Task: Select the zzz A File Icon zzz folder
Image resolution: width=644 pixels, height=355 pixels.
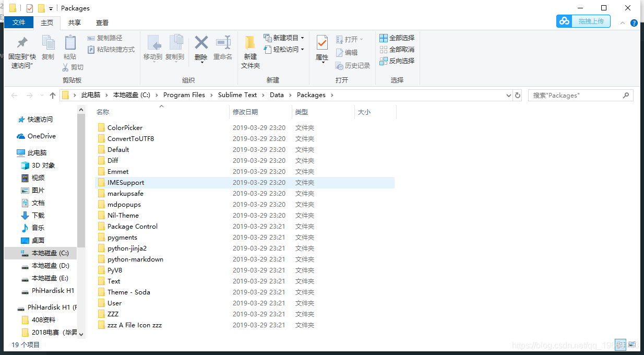Action: [135, 325]
